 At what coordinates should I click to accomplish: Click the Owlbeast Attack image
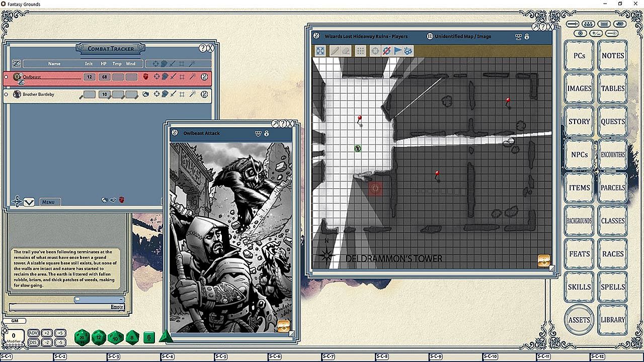[230, 236]
